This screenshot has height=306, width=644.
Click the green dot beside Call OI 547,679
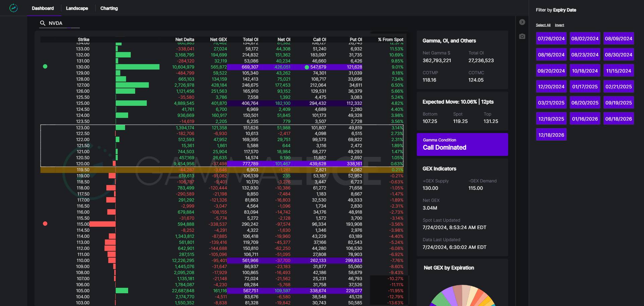pos(307,67)
